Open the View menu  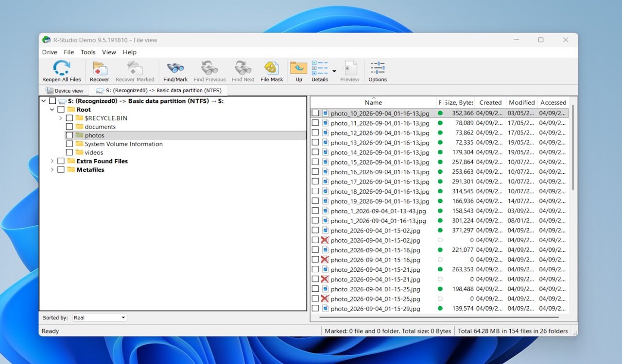pyautogui.click(x=109, y=52)
